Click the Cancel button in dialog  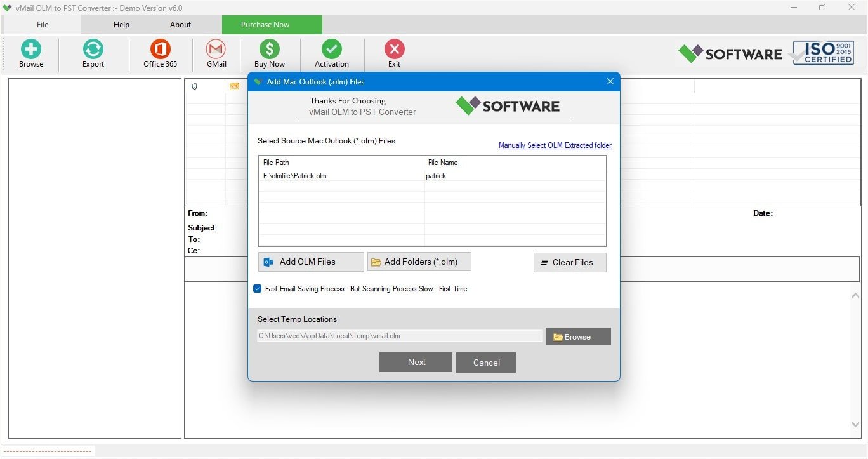[x=485, y=362]
